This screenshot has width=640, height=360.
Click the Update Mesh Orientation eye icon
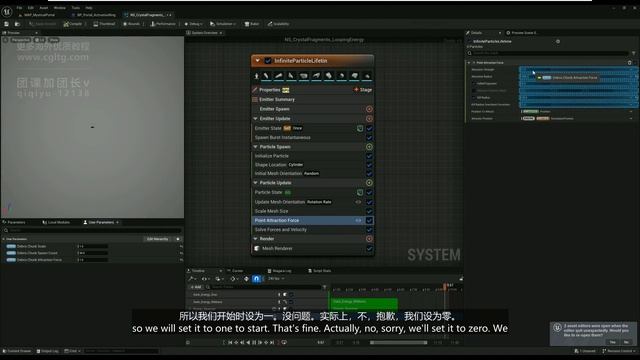pyautogui.click(x=358, y=202)
